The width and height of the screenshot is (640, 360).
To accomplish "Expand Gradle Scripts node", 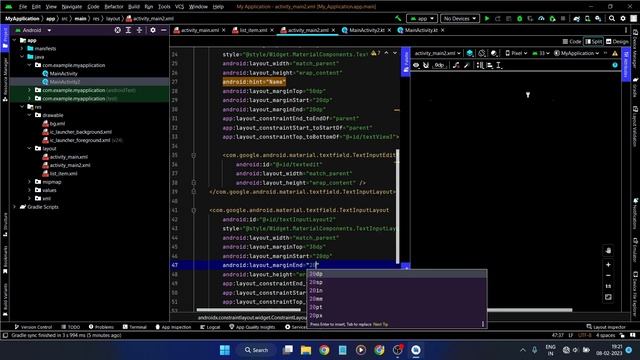I will [x=15, y=207].
